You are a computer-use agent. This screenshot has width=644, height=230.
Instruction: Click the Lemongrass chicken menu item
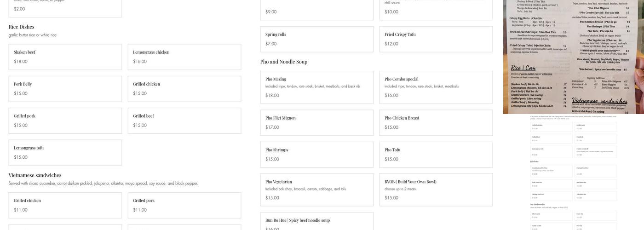click(x=184, y=57)
